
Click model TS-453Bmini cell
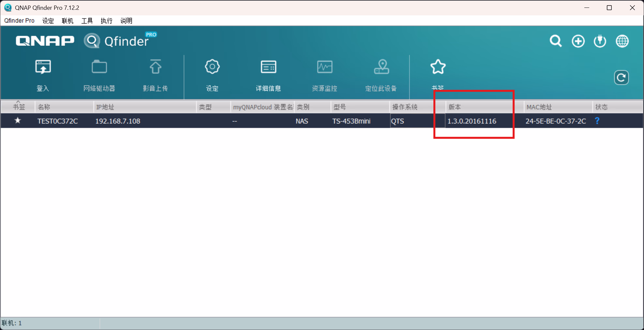click(351, 121)
